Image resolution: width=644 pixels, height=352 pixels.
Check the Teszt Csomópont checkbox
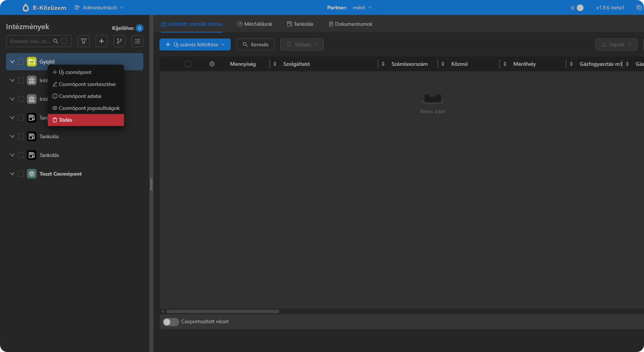point(21,174)
